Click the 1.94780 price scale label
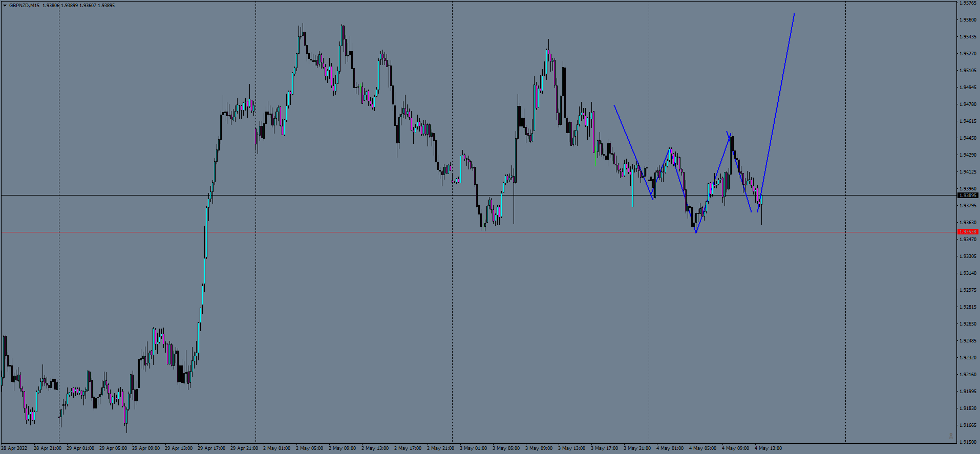 point(968,104)
